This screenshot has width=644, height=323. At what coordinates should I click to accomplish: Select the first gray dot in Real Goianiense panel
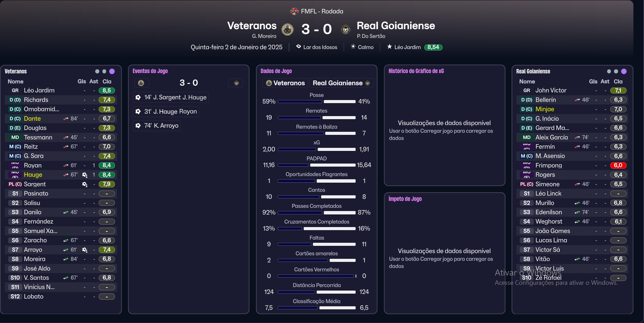609,71
